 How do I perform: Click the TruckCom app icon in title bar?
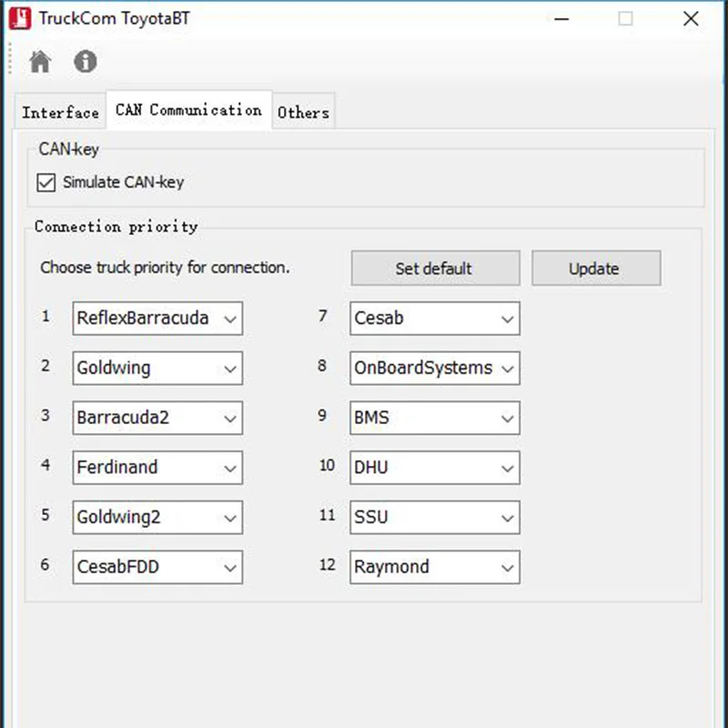point(20,18)
